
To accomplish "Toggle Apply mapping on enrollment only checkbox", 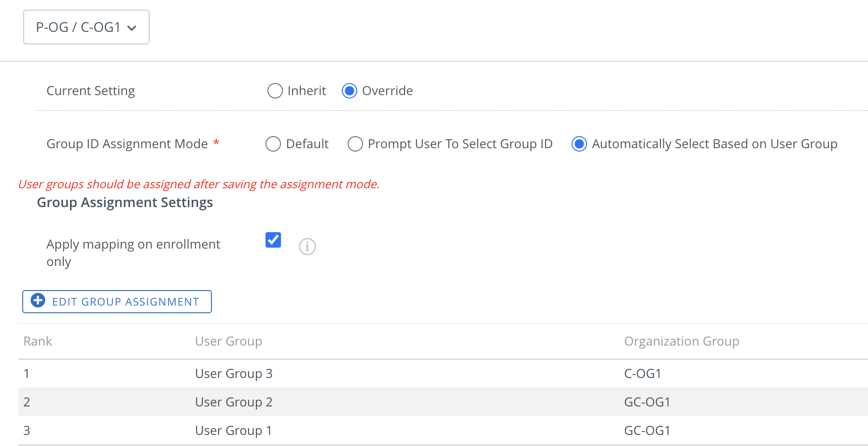I will [x=273, y=240].
